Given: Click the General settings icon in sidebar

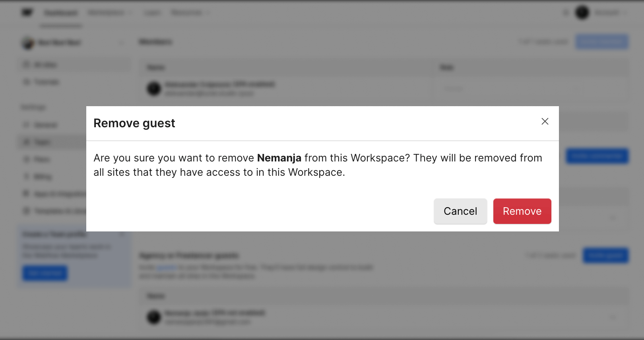Looking at the screenshot, I should coord(27,125).
